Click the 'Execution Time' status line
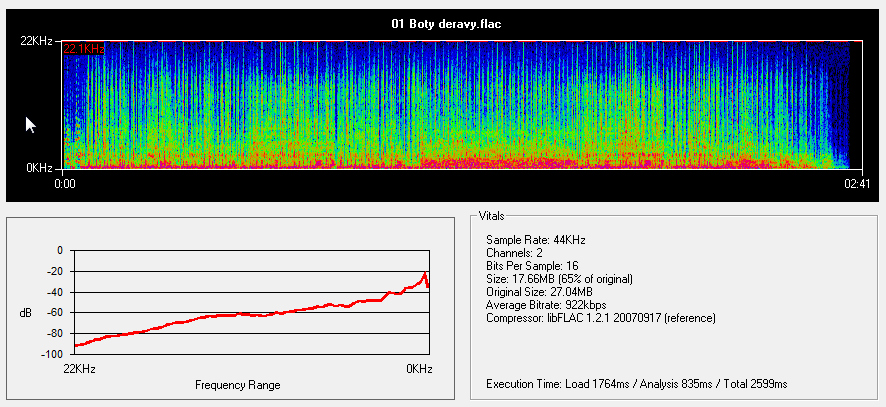The width and height of the screenshot is (886, 407). 636,384
